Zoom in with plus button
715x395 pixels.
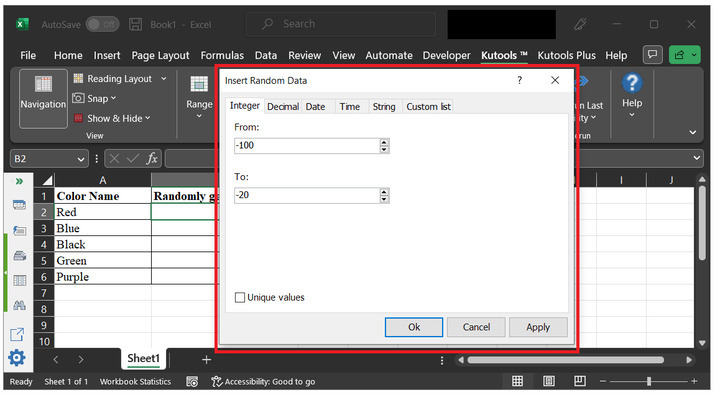pos(694,381)
